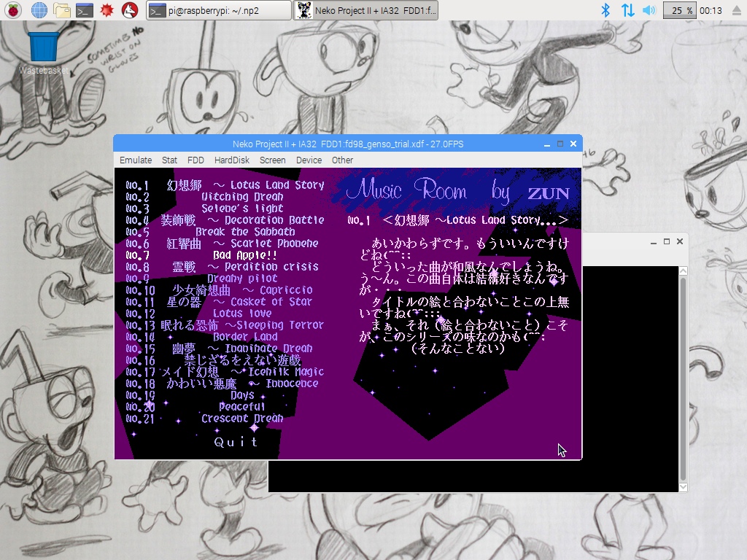Maximize the background terminal window
Screen dimensions: 747x560
coord(667,242)
